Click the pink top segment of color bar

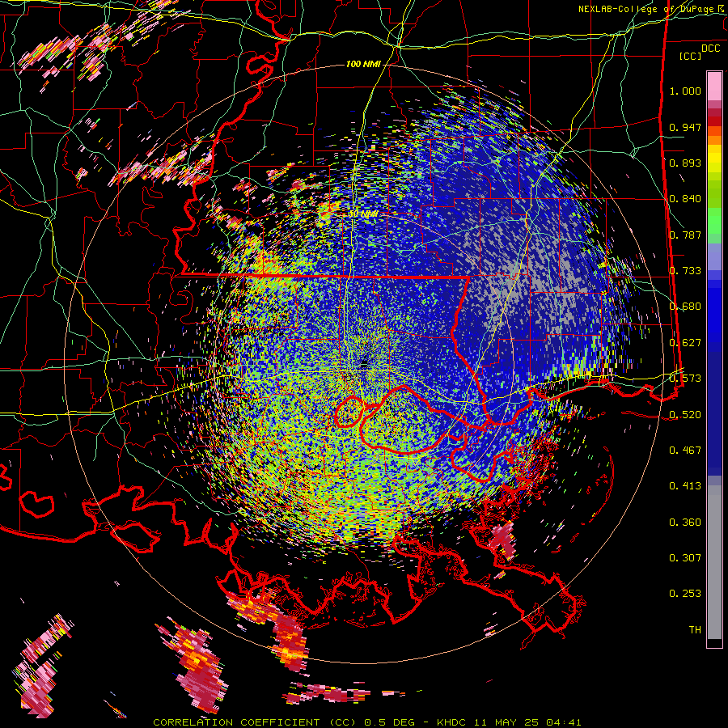pyautogui.click(x=714, y=87)
